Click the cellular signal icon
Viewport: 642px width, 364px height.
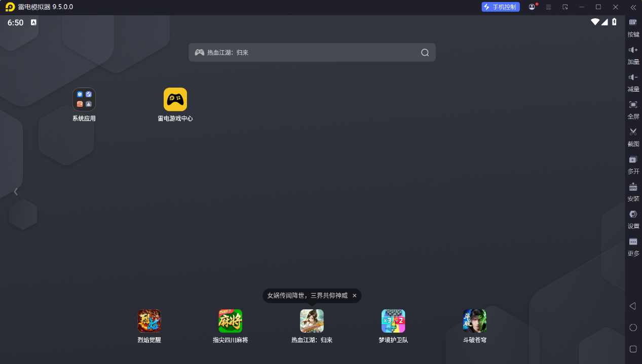605,22
